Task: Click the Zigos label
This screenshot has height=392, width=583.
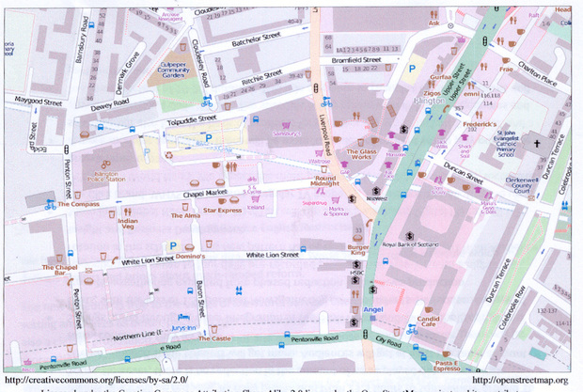Action: (432, 93)
